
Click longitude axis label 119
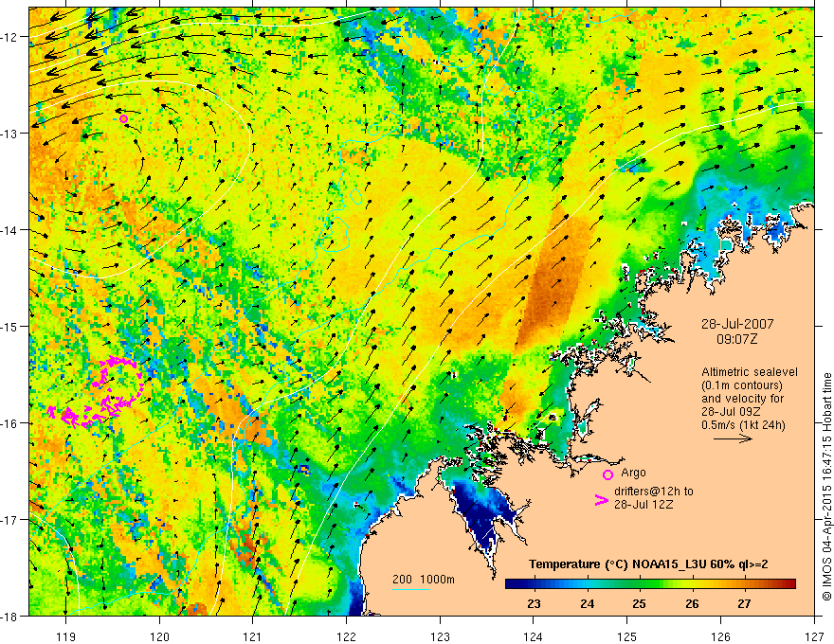coord(66,636)
